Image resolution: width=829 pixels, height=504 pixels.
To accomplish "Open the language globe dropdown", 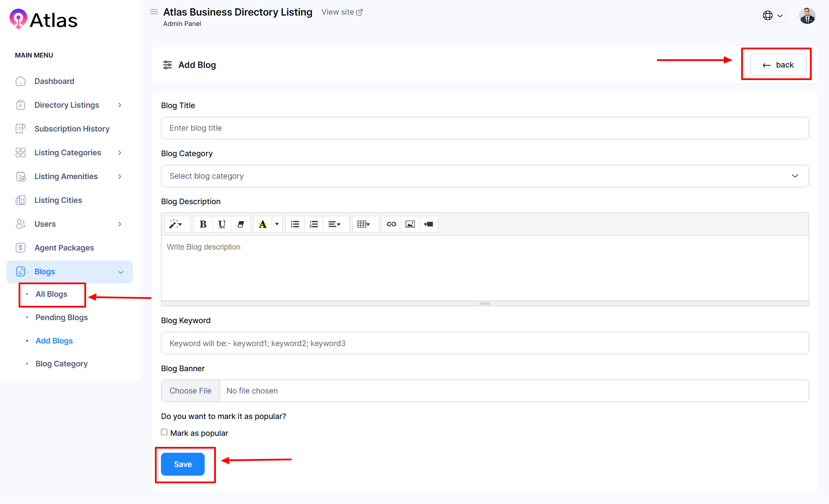I will tap(773, 16).
